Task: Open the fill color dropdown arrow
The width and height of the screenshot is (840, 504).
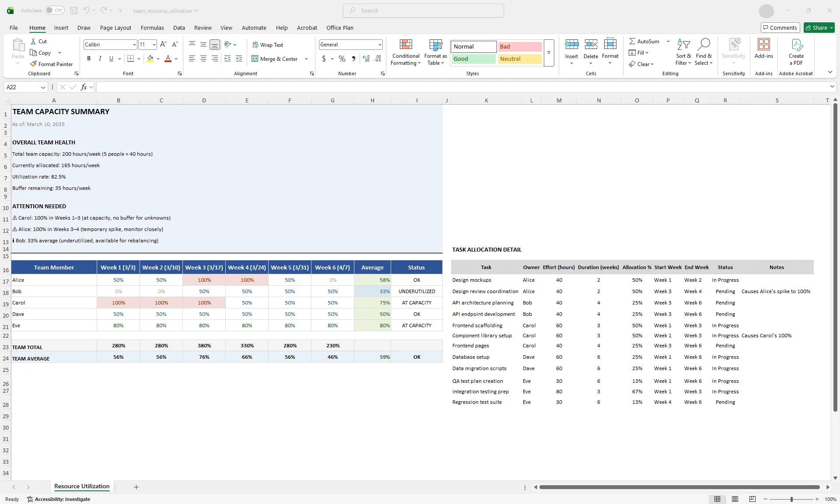Action: click(158, 59)
